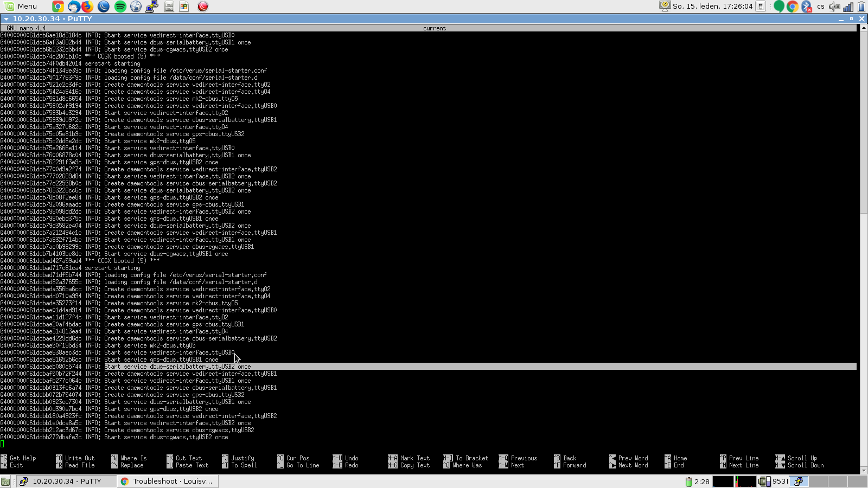Click the nano 'To Bracket' shortcut label

[x=472, y=458]
